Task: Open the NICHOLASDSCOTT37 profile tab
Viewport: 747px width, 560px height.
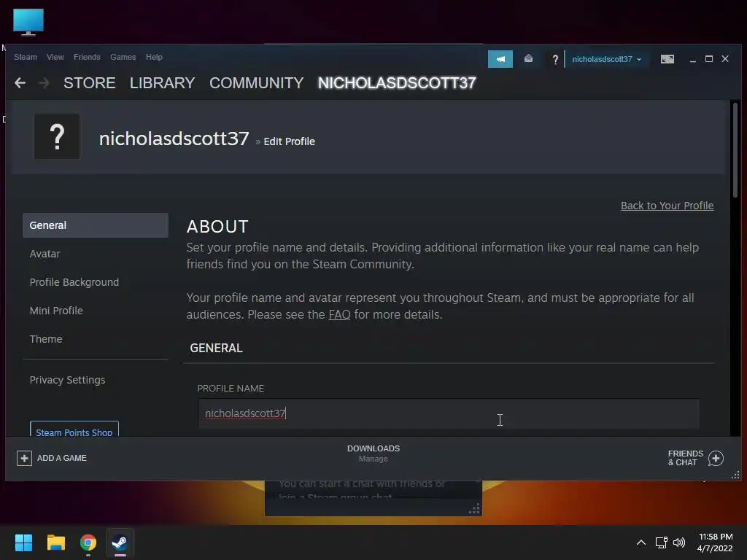Action: coord(397,83)
